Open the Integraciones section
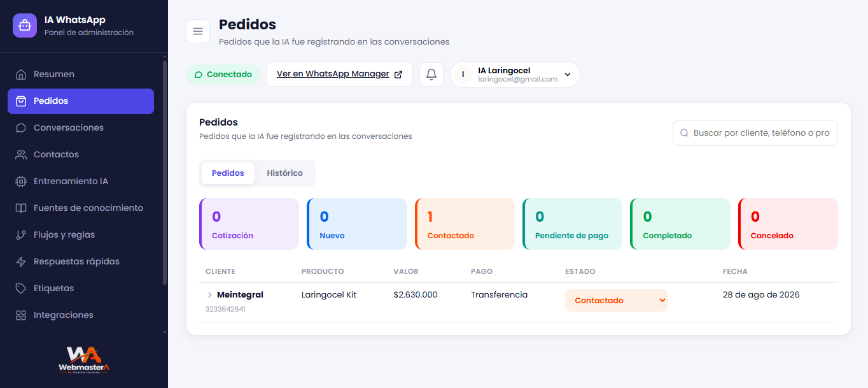868x388 pixels. click(81, 315)
